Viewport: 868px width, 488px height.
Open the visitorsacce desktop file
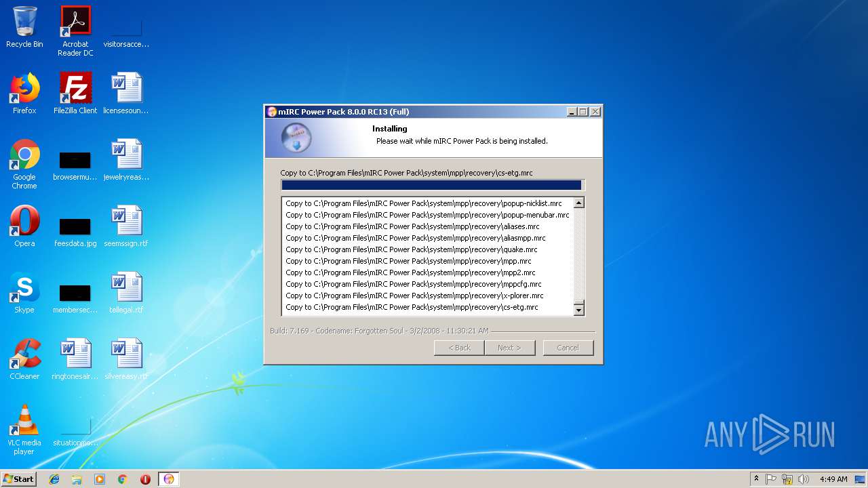tap(126, 31)
